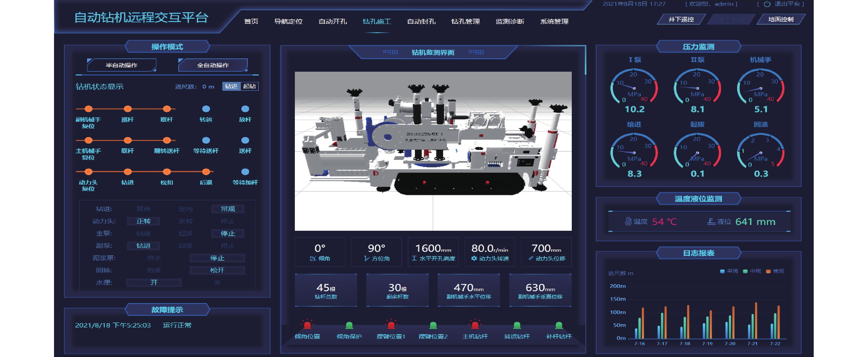The height and width of the screenshot is (357, 868).
Task: Click the power icon beside 退出平台
Action: [767, 4]
